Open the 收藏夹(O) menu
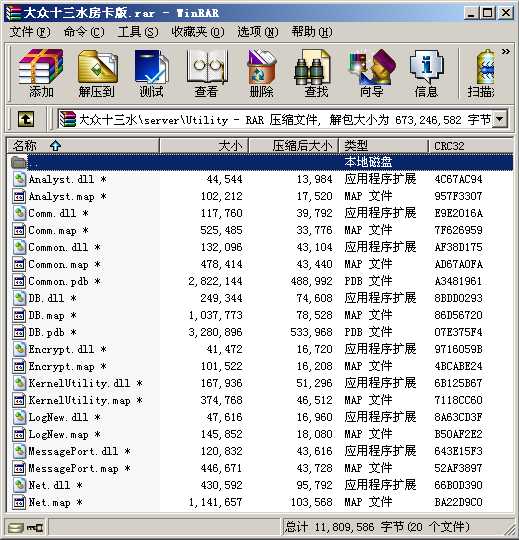This screenshot has width=519, height=540. 198,32
